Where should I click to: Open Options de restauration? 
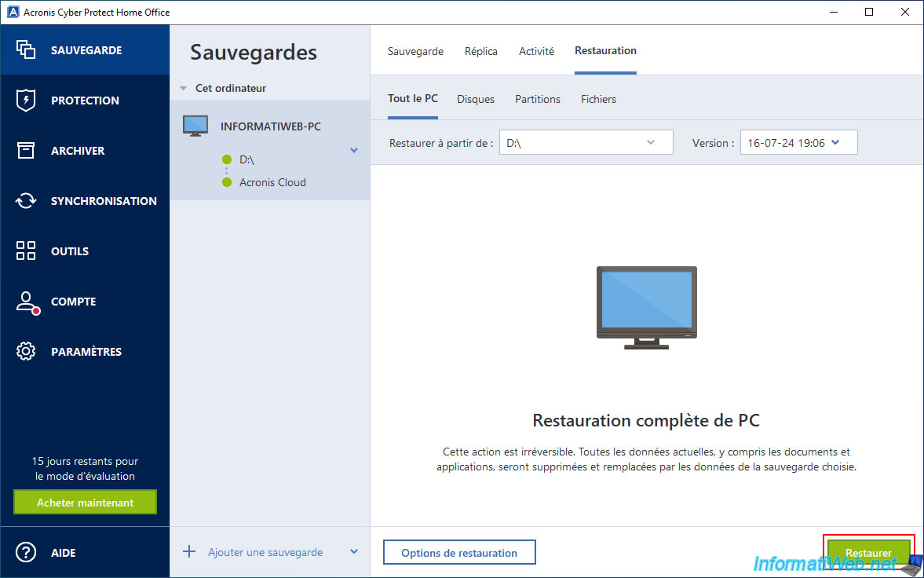[459, 553]
